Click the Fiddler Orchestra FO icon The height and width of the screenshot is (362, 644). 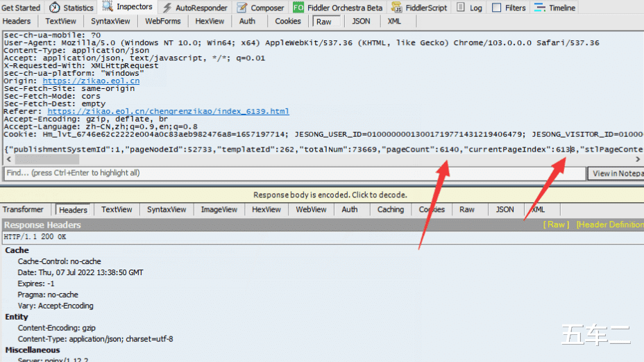[x=298, y=8]
